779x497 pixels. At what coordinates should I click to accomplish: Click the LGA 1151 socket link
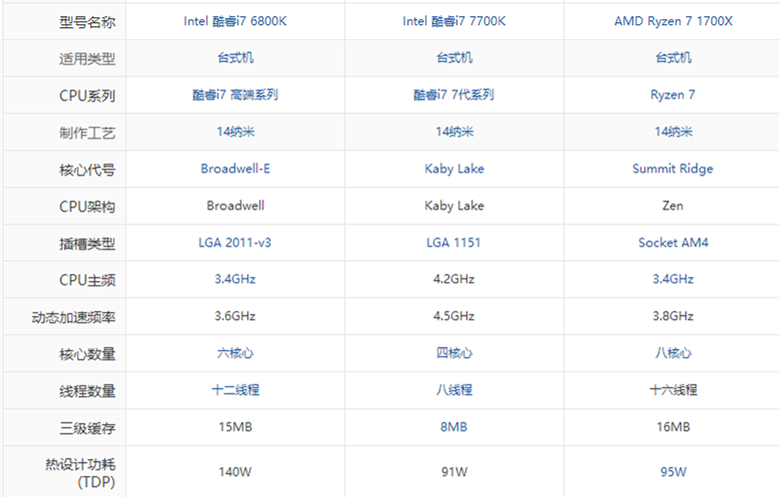click(454, 243)
